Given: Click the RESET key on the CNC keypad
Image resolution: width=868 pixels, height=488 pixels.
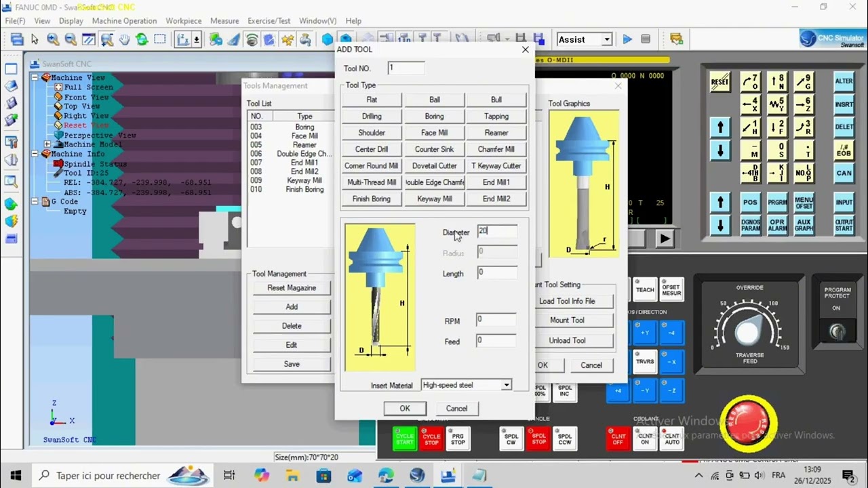Looking at the screenshot, I should (x=719, y=82).
